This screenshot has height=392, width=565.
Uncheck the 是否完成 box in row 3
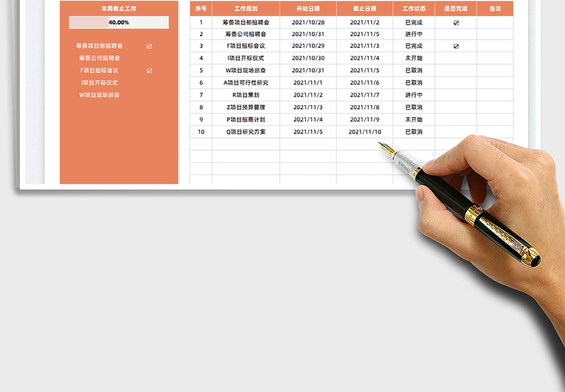[456, 46]
